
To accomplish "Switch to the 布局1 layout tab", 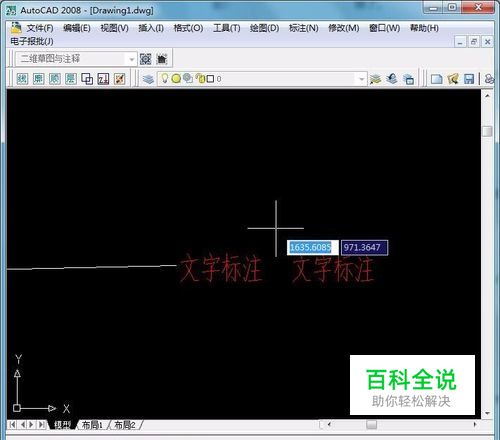I will click(x=92, y=425).
